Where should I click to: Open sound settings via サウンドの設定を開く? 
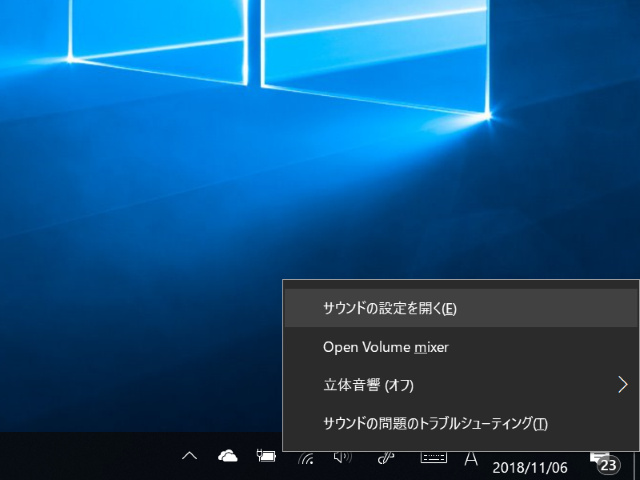tap(461, 308)
